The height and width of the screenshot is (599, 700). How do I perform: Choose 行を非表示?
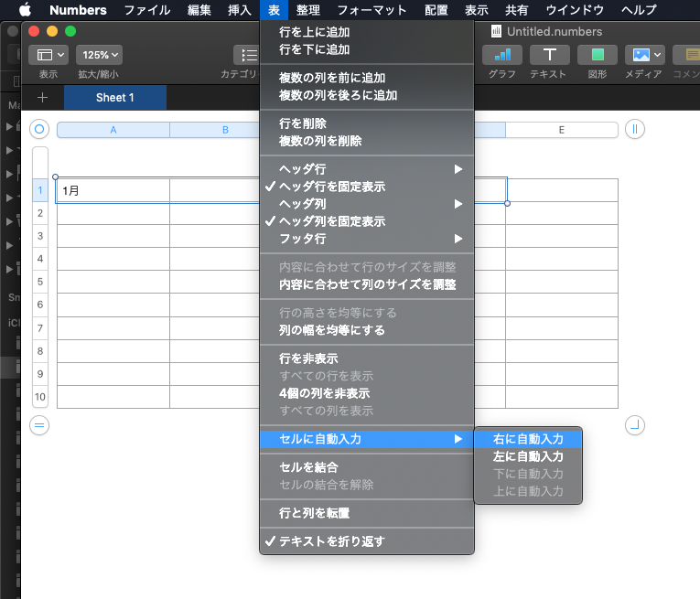click(x=367, y=358)
